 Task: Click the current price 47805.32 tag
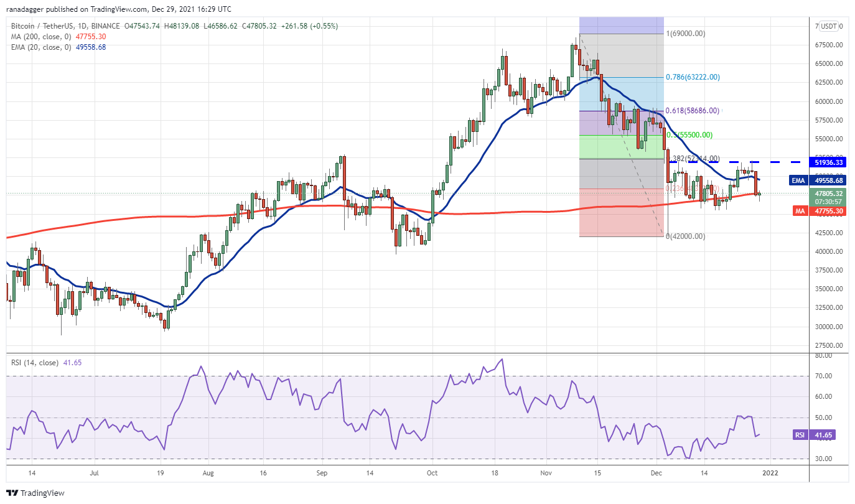tap(827, 197)
